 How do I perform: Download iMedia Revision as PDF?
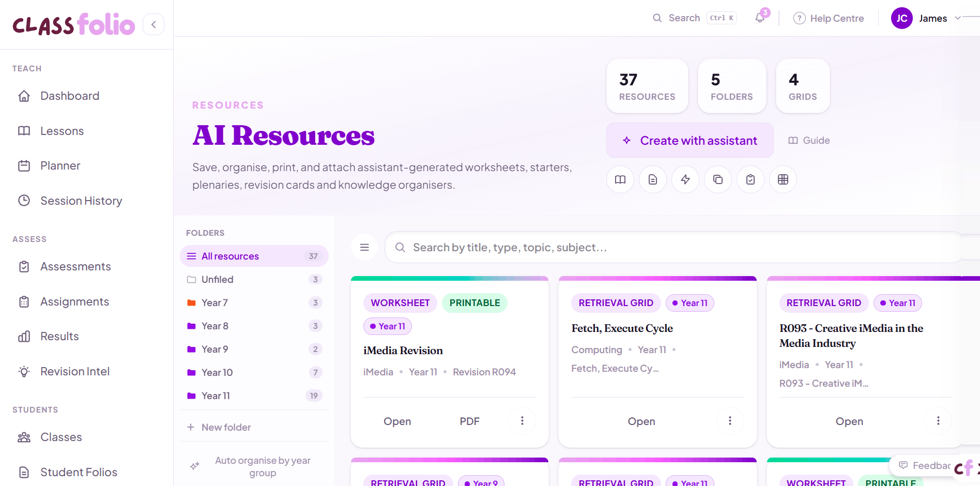470,421
